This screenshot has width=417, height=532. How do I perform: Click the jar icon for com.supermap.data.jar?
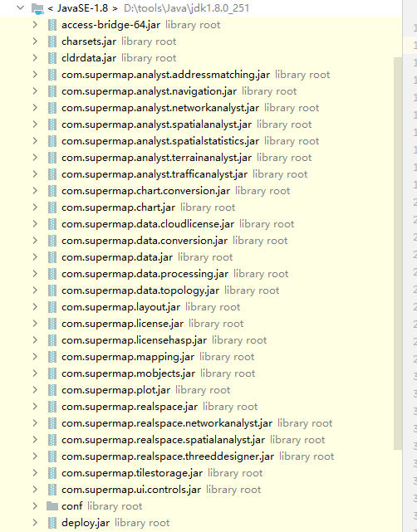[52, 257]
